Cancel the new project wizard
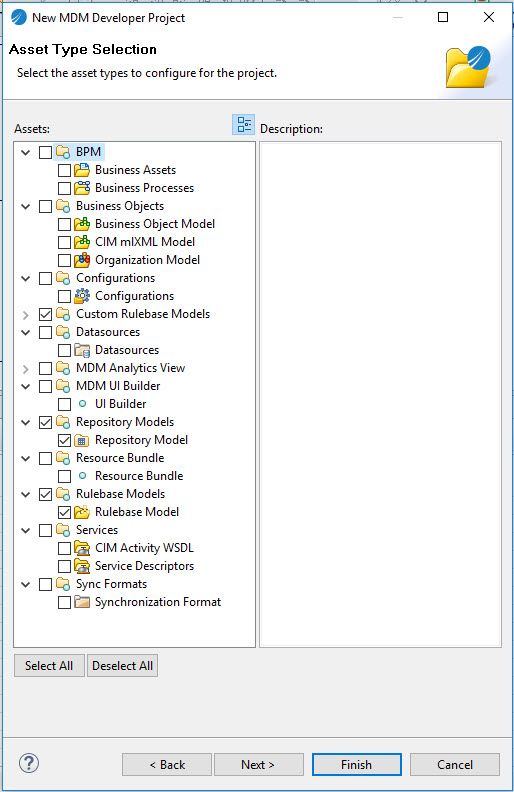This screenshot has height=792, width=514. pos(454,765)
